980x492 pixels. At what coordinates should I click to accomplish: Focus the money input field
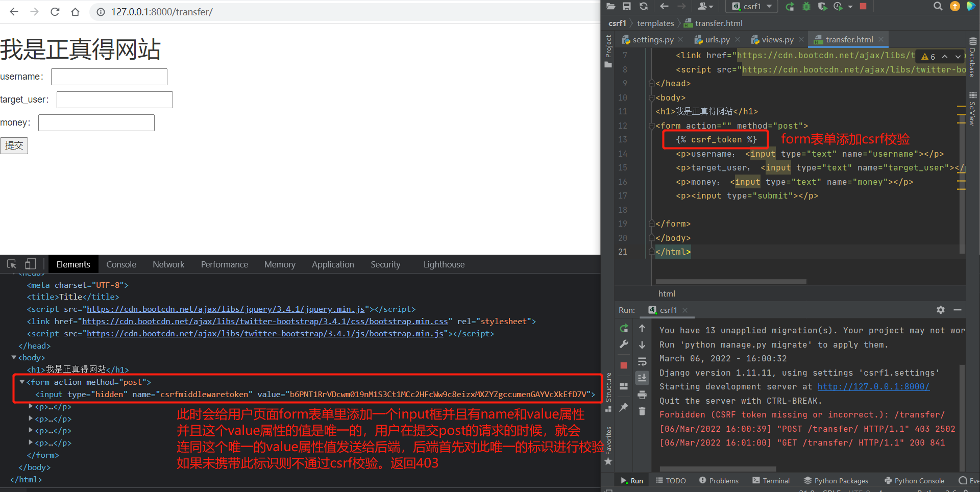click(96, 122)
